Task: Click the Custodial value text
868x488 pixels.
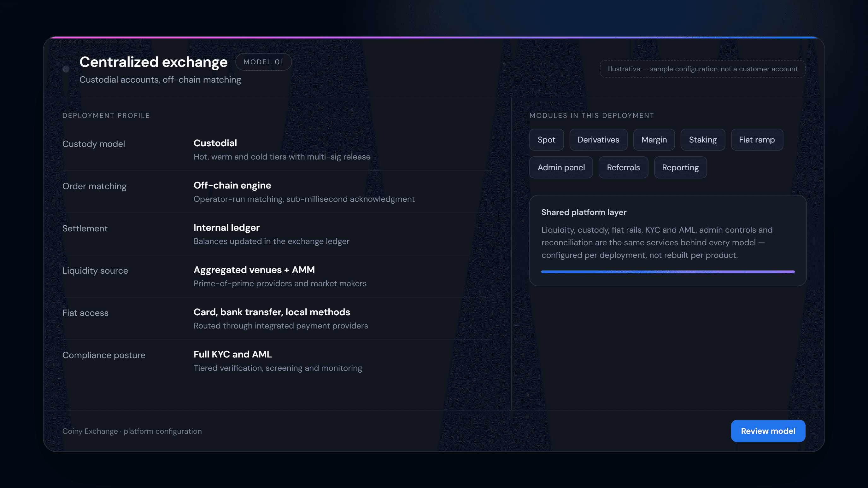Action: (x=215, y=143)
